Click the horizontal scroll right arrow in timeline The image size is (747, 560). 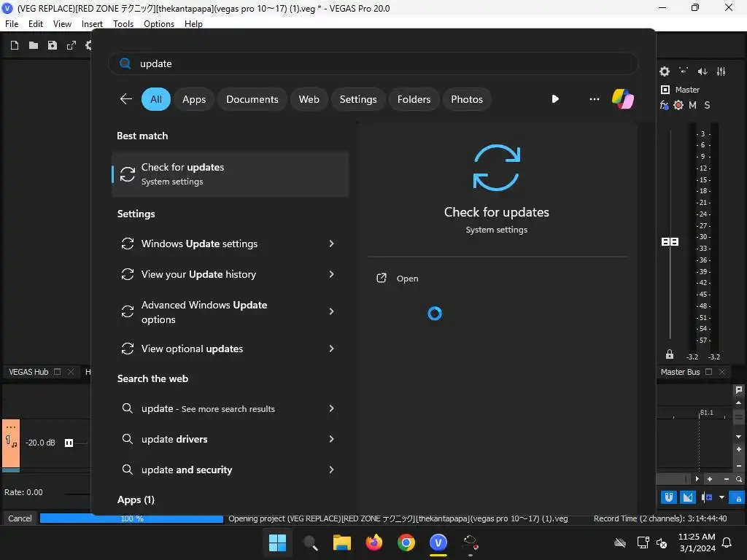(x=697, y=479)
